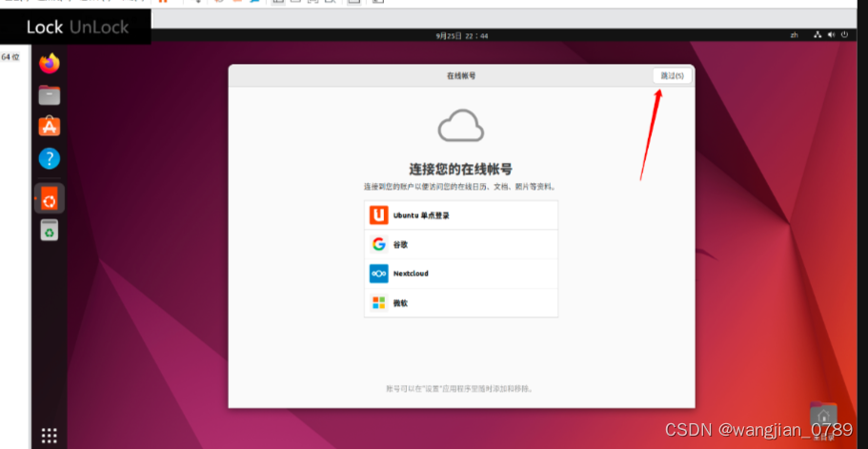Open the Trash in the dock
868x449 pixels.
50,230
